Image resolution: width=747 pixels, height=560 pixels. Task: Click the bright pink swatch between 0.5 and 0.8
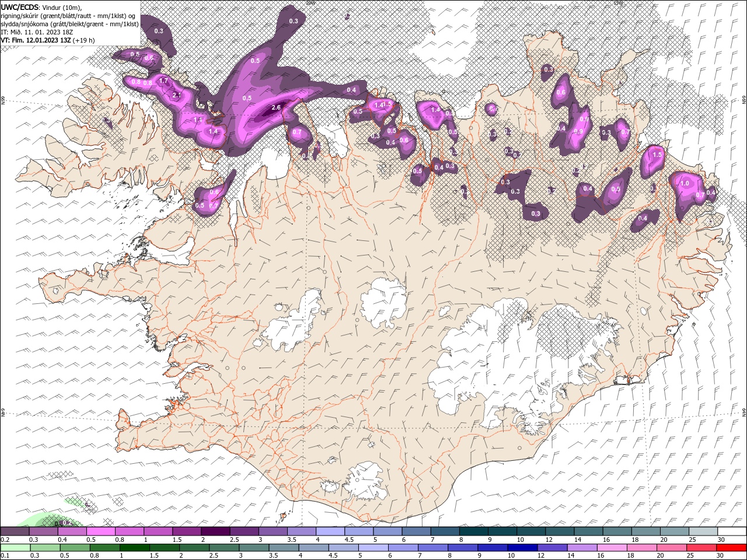click(x=101, y=531)
